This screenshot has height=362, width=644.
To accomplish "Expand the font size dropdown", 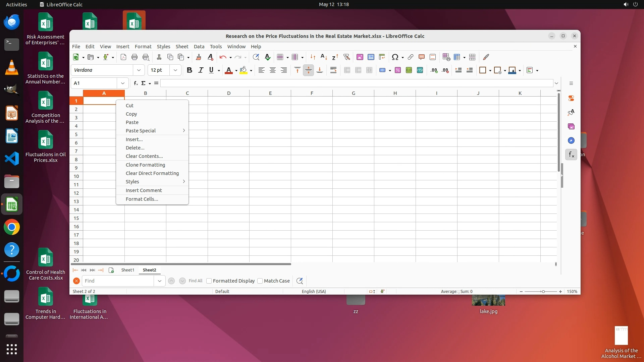I will [175, 70].
